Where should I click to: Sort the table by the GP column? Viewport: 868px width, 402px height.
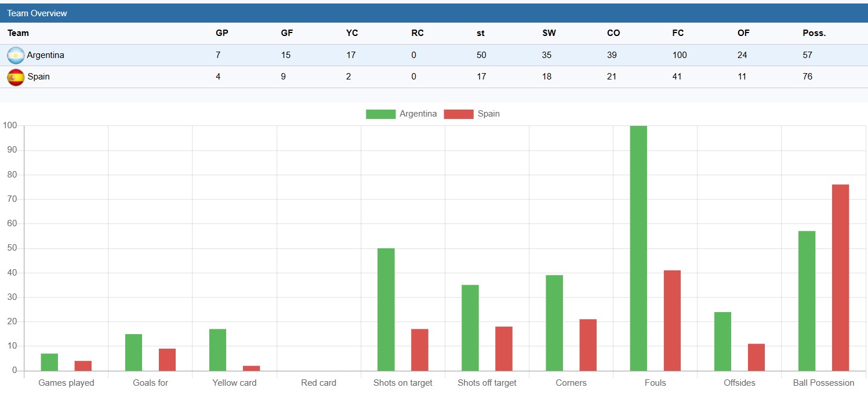(x=221, y=33)
